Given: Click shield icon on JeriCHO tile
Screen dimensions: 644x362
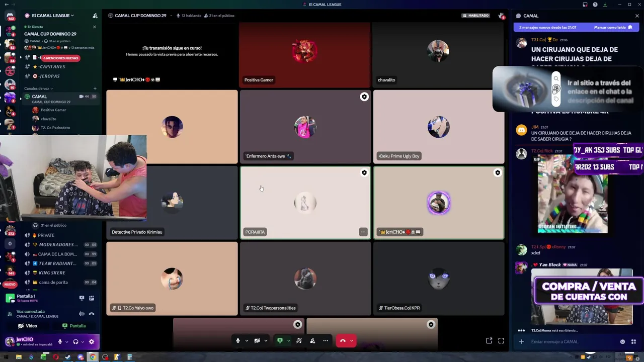Looking at the screenshot, I should pyautogui.click(x=498, y=172).
